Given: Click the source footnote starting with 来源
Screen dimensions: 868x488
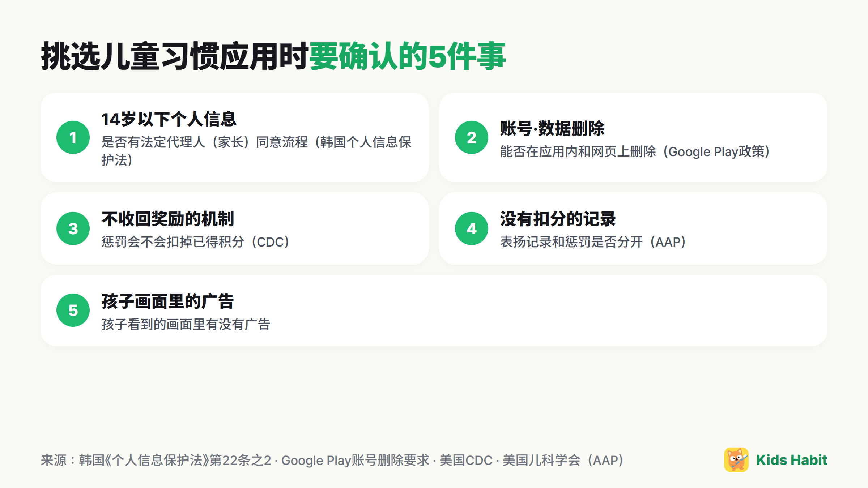Looking at the screenshot, I should point(332,460).
